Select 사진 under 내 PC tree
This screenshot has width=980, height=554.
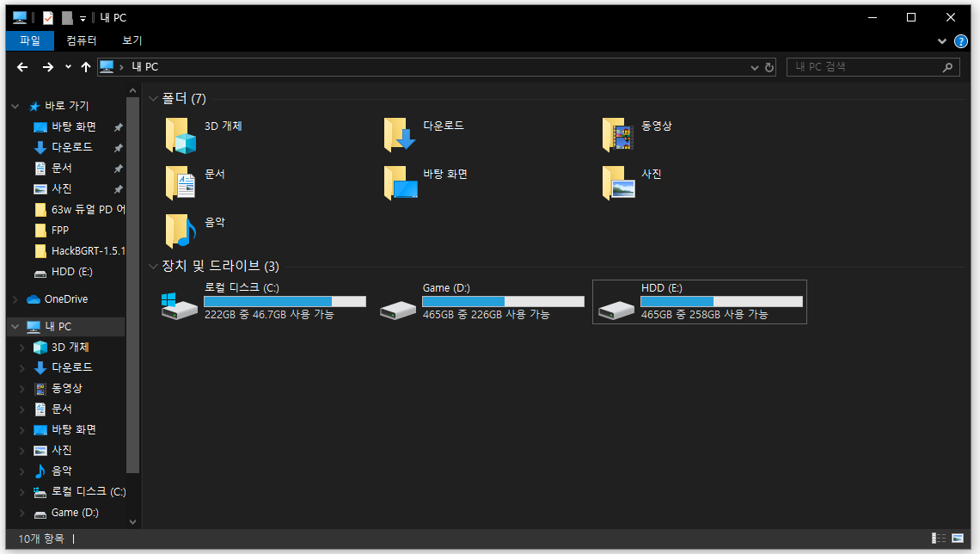point(61,450)
